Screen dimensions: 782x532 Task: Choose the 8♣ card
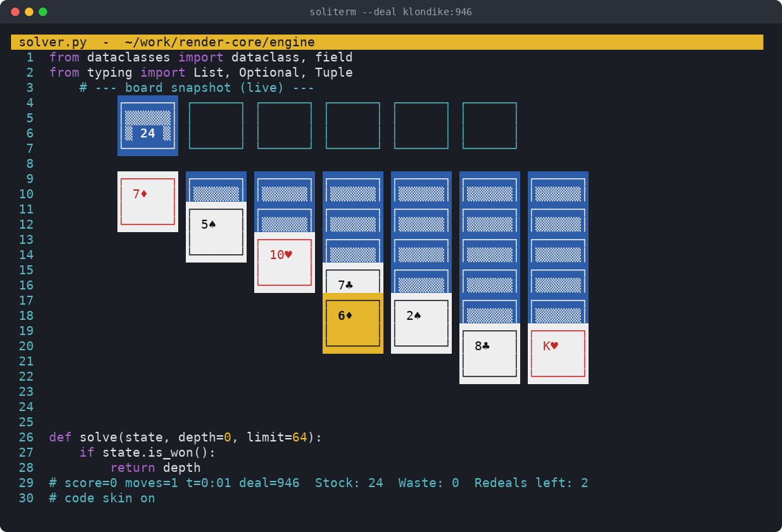pyautogui.click(x=489, y=354)
